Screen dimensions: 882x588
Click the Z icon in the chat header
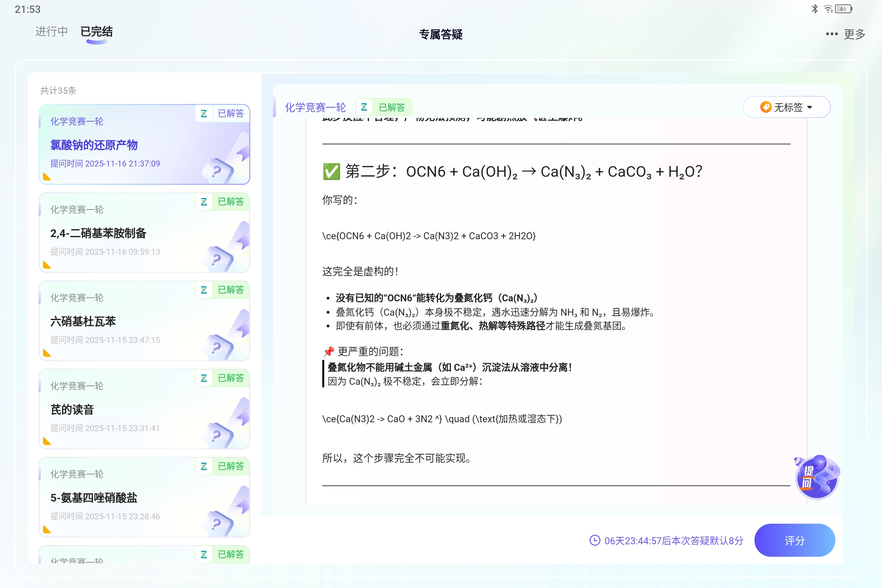363,107
